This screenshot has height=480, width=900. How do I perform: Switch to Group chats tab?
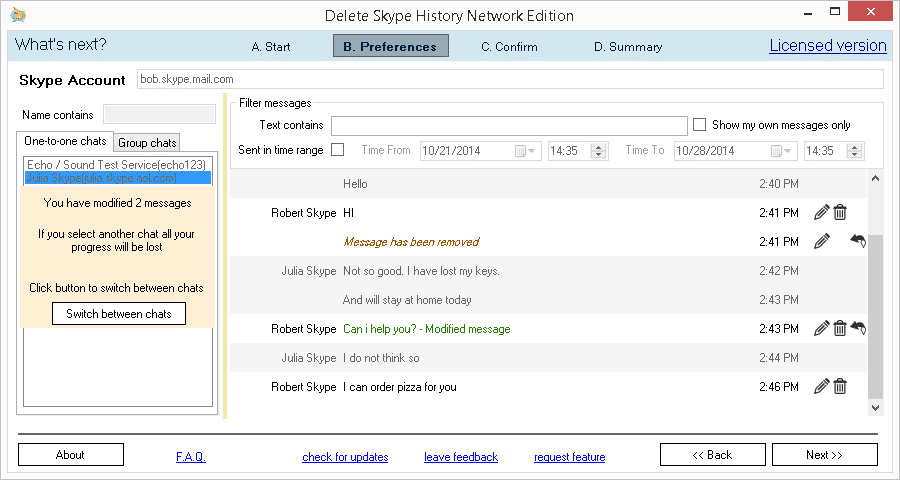point(147,142)
